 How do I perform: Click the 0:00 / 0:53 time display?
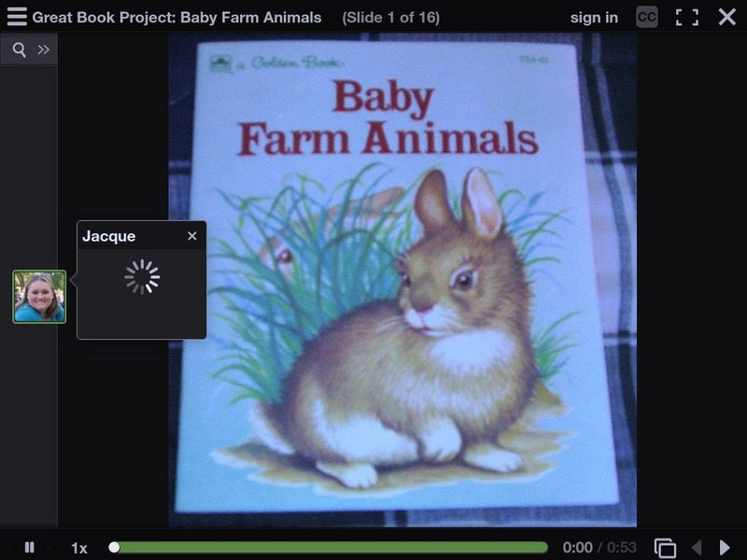pos(599,548)
